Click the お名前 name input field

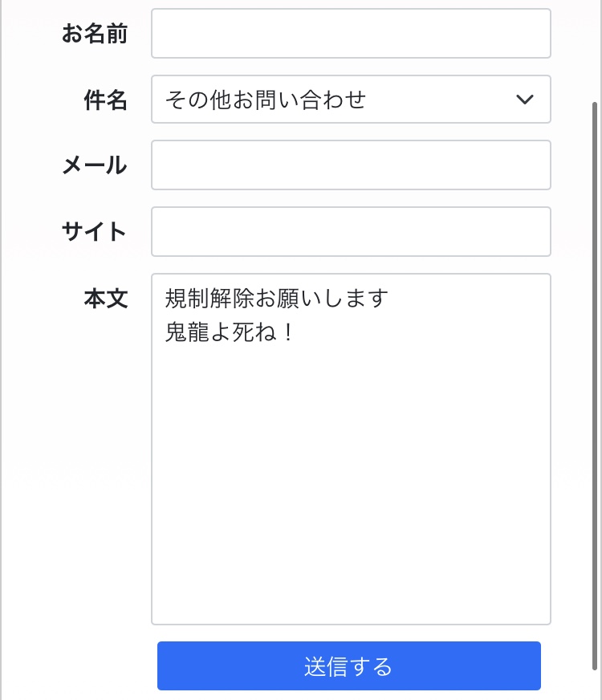(x=351, y=34)
